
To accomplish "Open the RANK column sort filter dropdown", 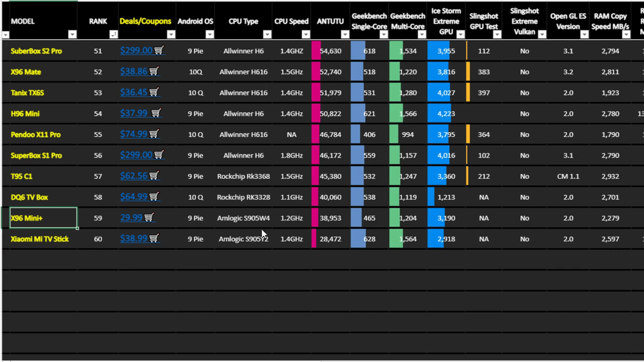I will 114,35.
